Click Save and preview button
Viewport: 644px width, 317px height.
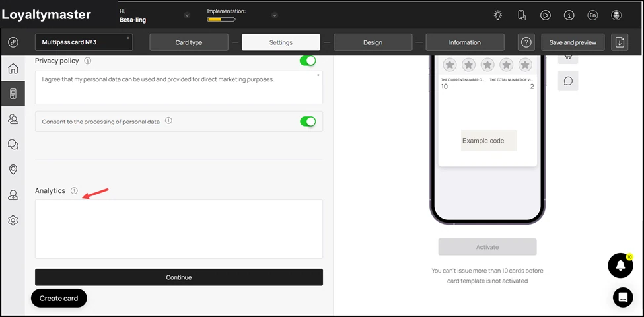tap(573, 42)
